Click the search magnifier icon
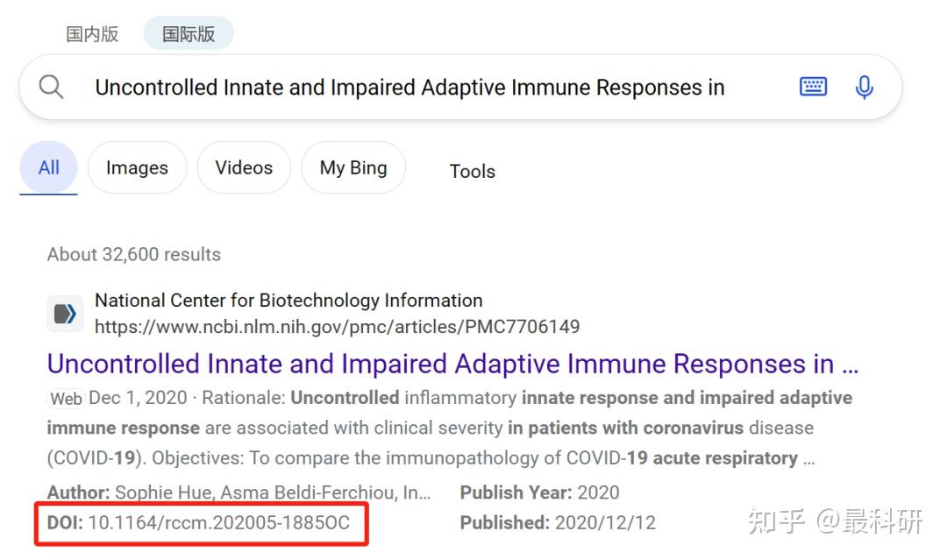The width and height of the screenshot is (947, 560). [x=52, y=88]
